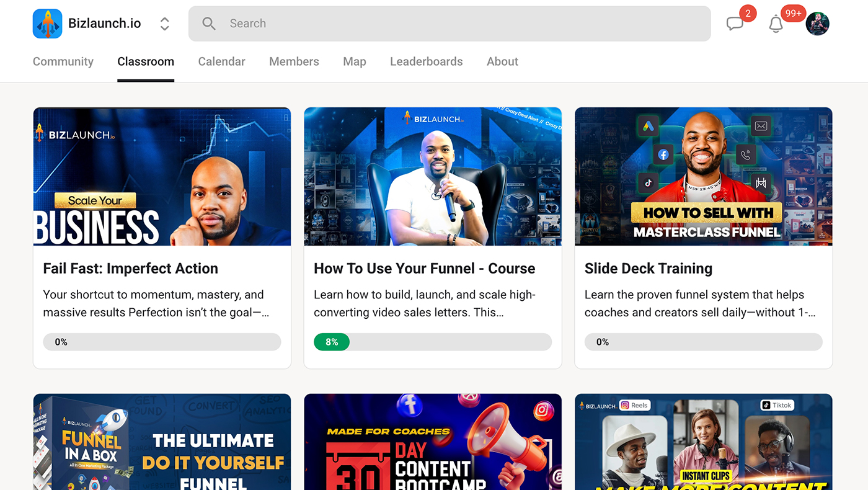Click the Fail Fast course description text
868x490 pixels.
pos(156,303)
